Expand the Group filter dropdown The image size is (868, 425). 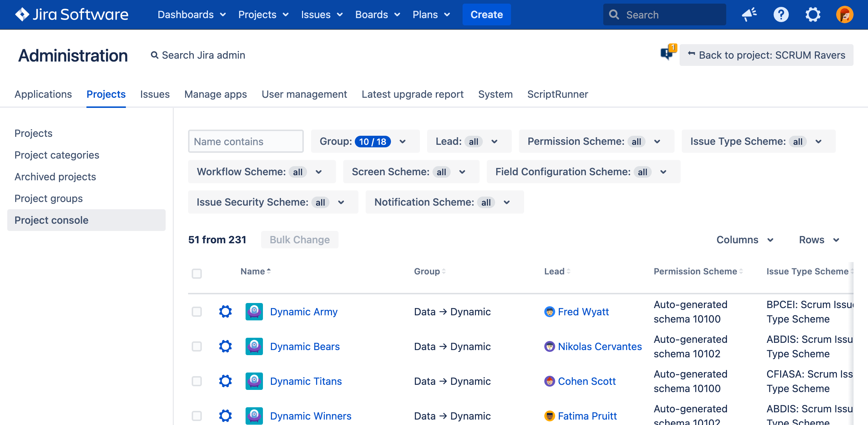(x=365, y=142)
